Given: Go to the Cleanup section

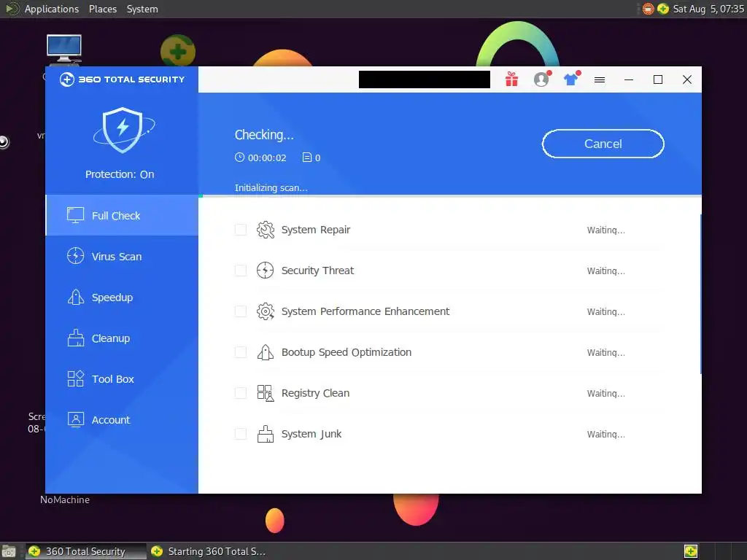Looking at the screenshot, I should [122, 338].
